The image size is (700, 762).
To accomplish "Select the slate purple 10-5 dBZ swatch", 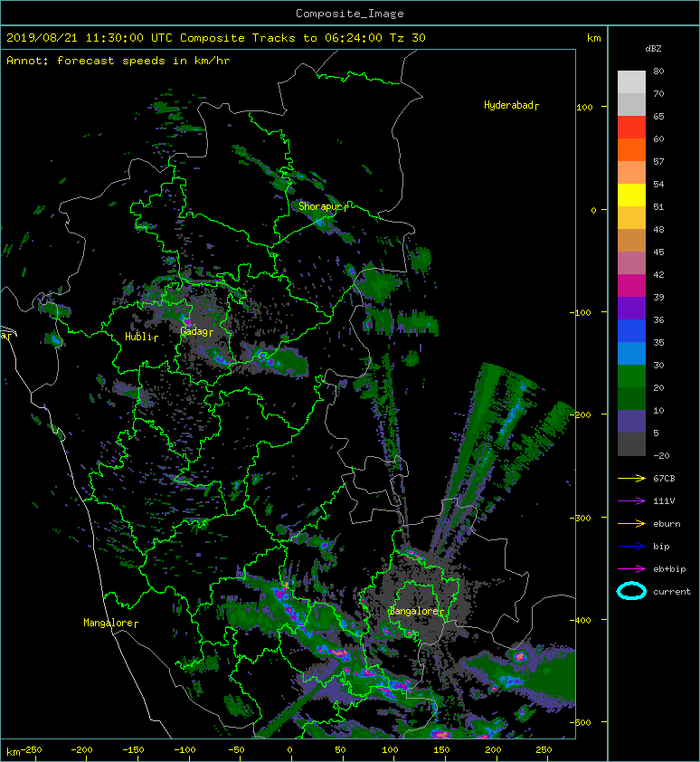I will pos(631,421).
